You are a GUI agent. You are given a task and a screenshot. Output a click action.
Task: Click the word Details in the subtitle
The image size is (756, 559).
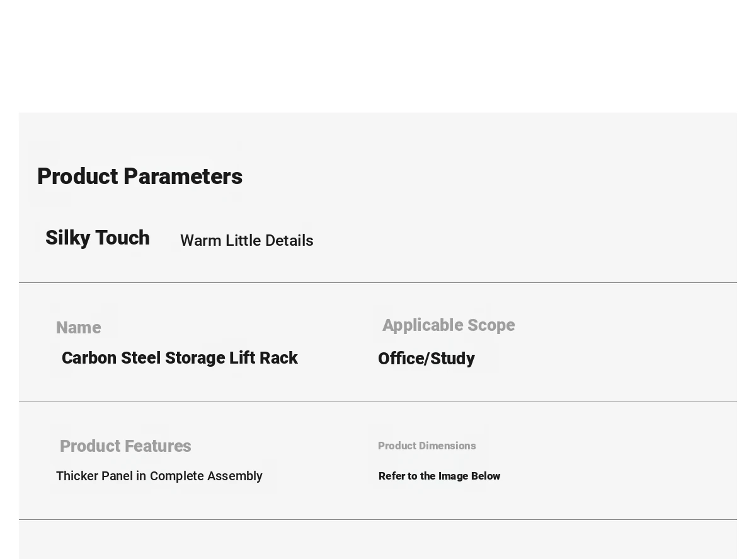[x=289, y=241]
